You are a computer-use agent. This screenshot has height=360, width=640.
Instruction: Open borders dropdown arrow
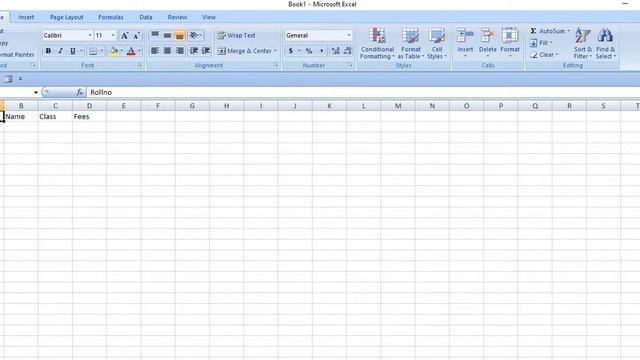[102, 51]
